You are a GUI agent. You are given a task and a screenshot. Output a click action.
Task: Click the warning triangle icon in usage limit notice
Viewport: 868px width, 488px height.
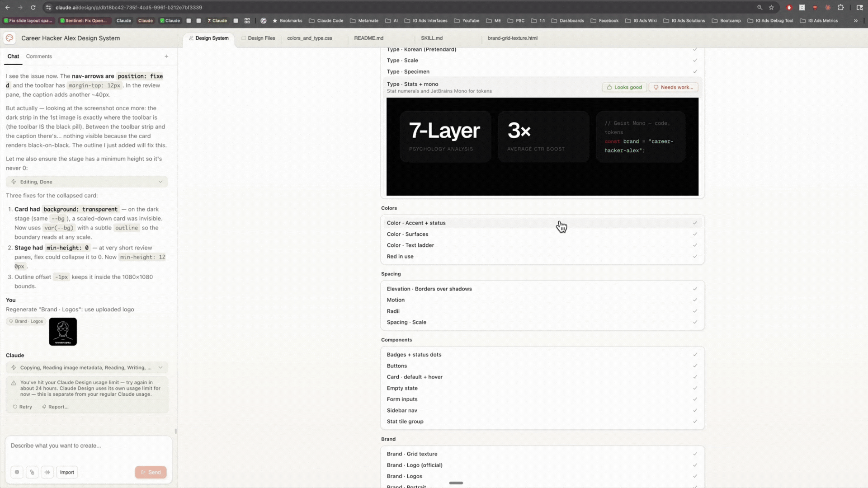coord(14,383)
